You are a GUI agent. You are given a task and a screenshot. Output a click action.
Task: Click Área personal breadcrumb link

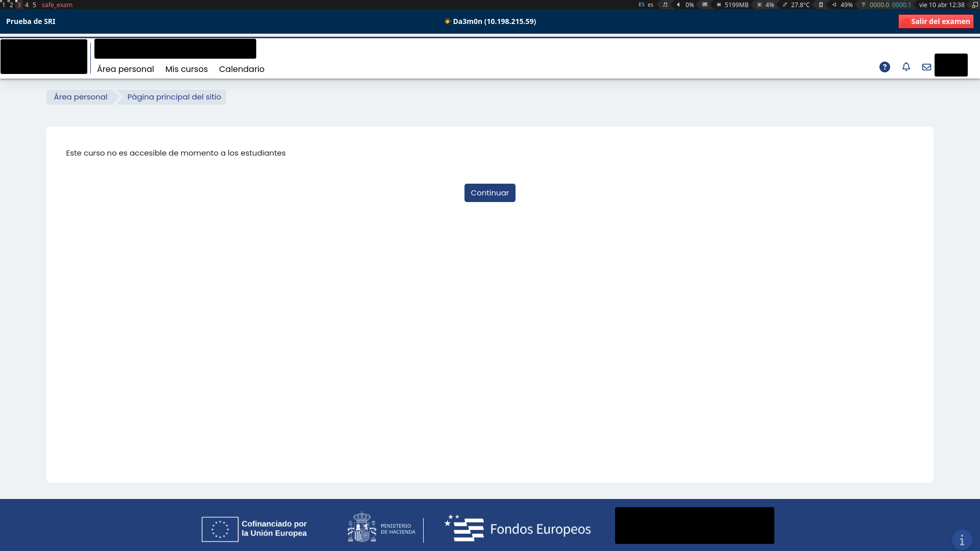[x=81, y=97]
